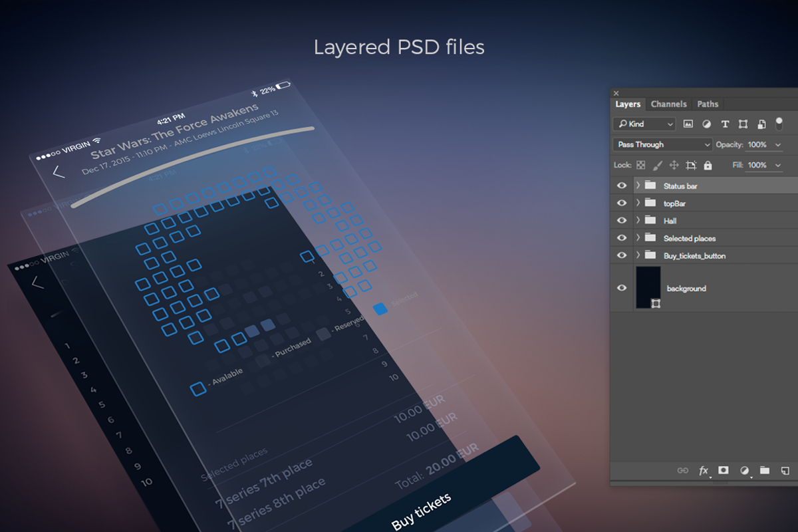Create new fill or adjustment layer
The width and height of the screenshot is (798, 532).
745,470
